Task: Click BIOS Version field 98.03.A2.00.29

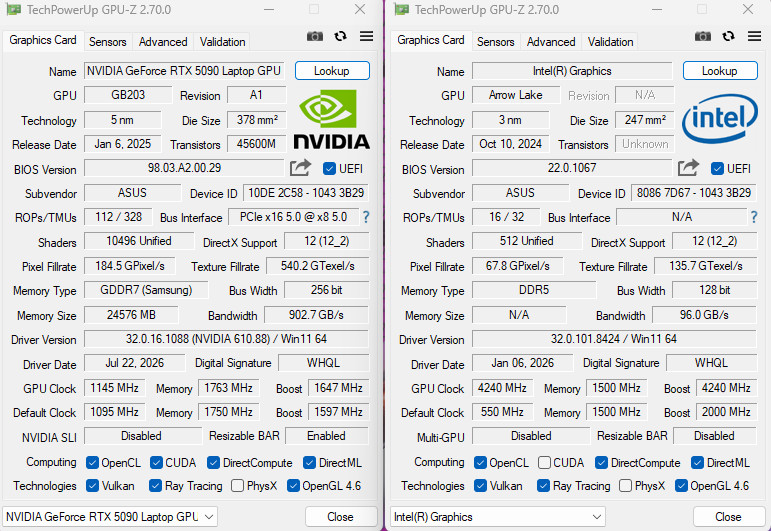Action: [x=184, y=168]
